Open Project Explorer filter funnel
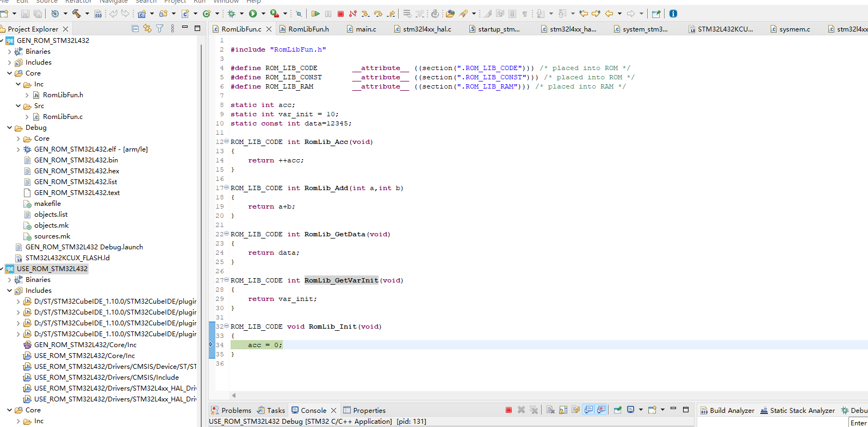Image resolution: width=868 pixels, height=427 pixels. tap(159, 29)
